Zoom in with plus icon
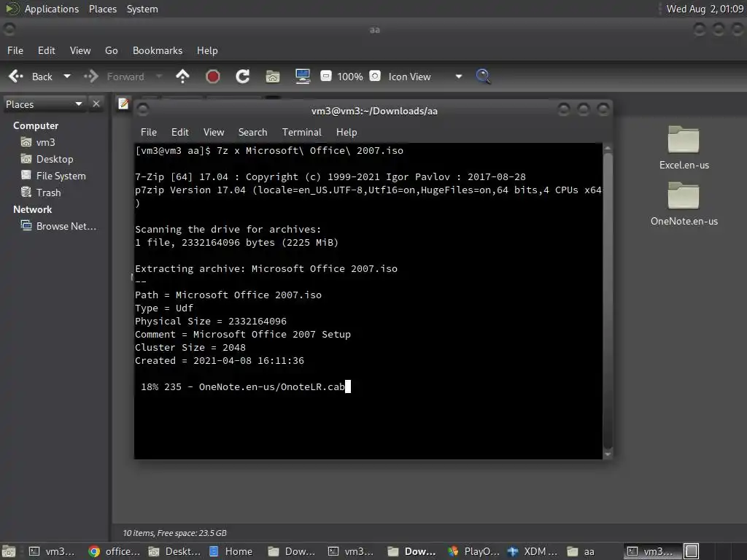 [375, 76]
